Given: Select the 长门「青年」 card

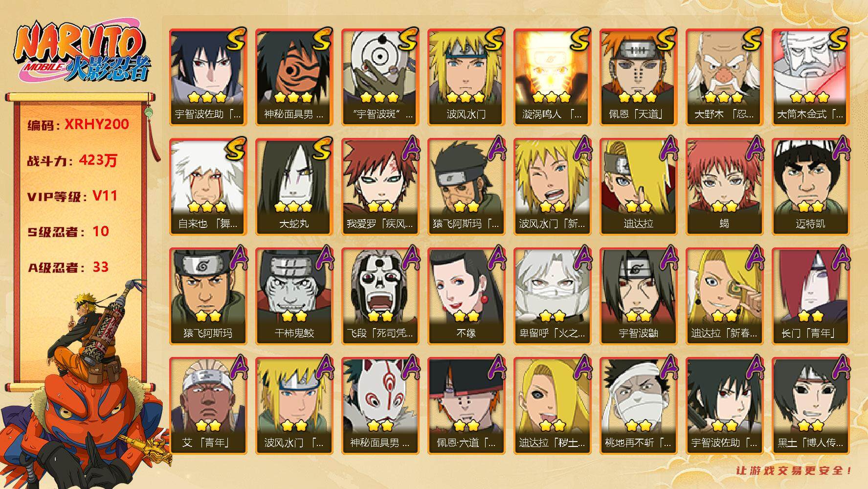Looking at the screenshot, I should coord(810,296).
